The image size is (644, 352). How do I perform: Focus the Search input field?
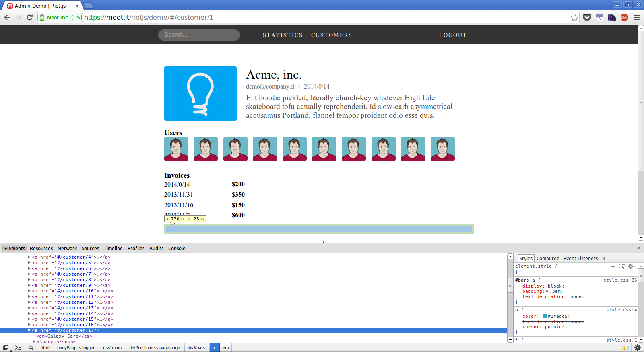[x=199, y=35]
